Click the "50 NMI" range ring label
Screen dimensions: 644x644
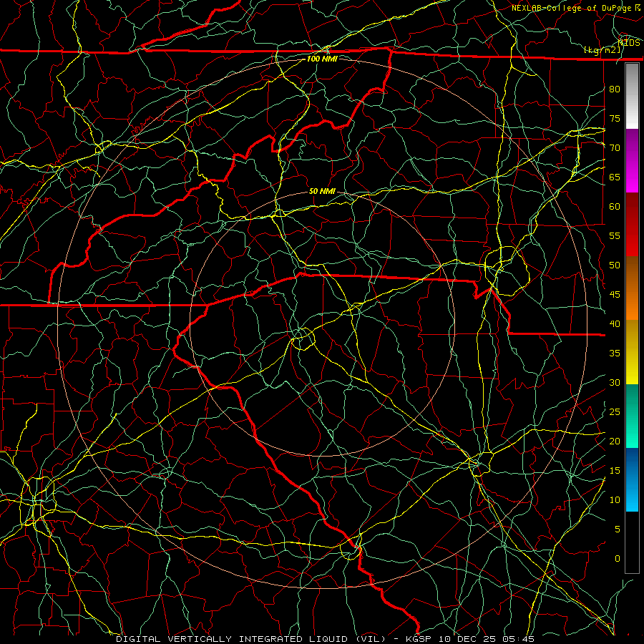point(322,191)
